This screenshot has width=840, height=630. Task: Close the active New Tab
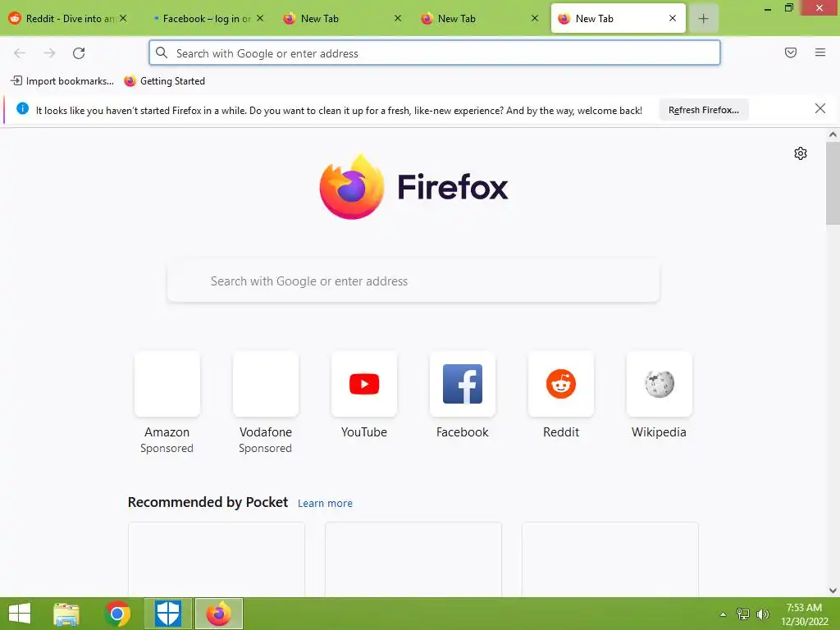click(x=673, y=18)
